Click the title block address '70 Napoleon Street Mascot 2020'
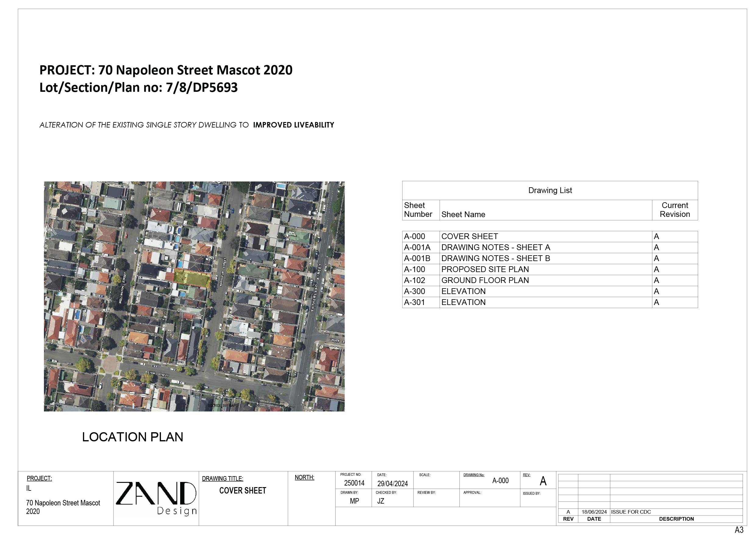This screenshot has width=756, height=535. point(63,507)
